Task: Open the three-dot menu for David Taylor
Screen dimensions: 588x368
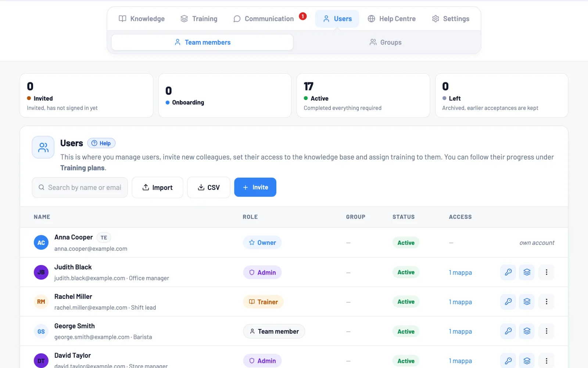Action: pyautogui.click(x=546, y=361)
